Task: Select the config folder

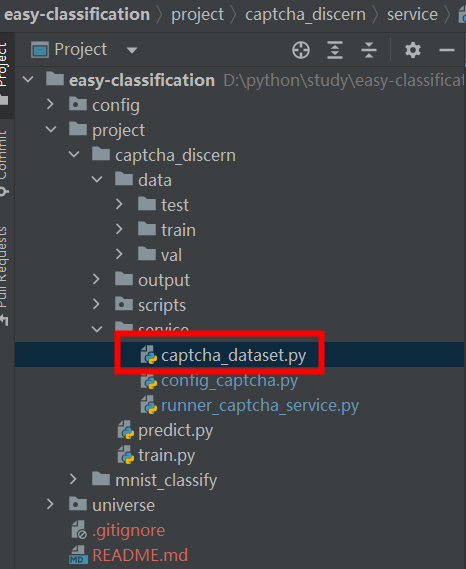Action: click(x=116, y=105)
